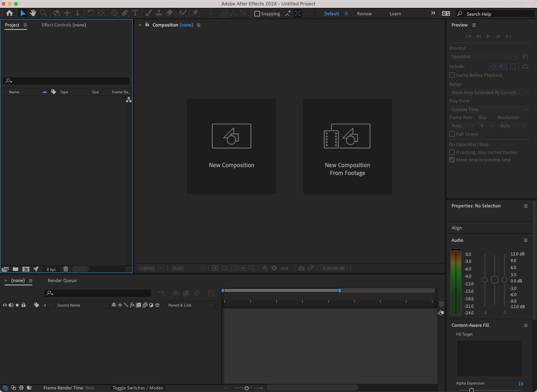Viewport: 537px width, 392px height.
Task: Activate the Eraser tool
Action: pos(169,13)
